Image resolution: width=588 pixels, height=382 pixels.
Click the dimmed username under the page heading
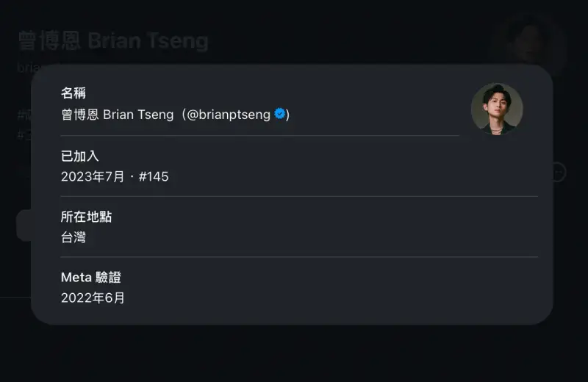pyautogui.click(x=24, y=67)
